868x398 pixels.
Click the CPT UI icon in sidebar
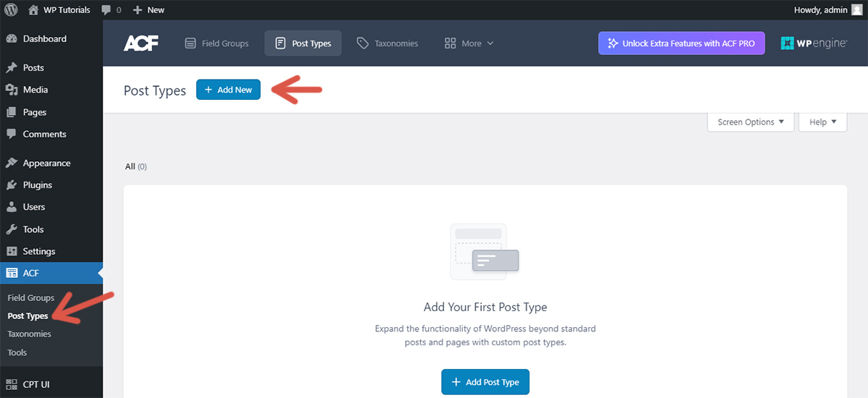coord(12,384)
